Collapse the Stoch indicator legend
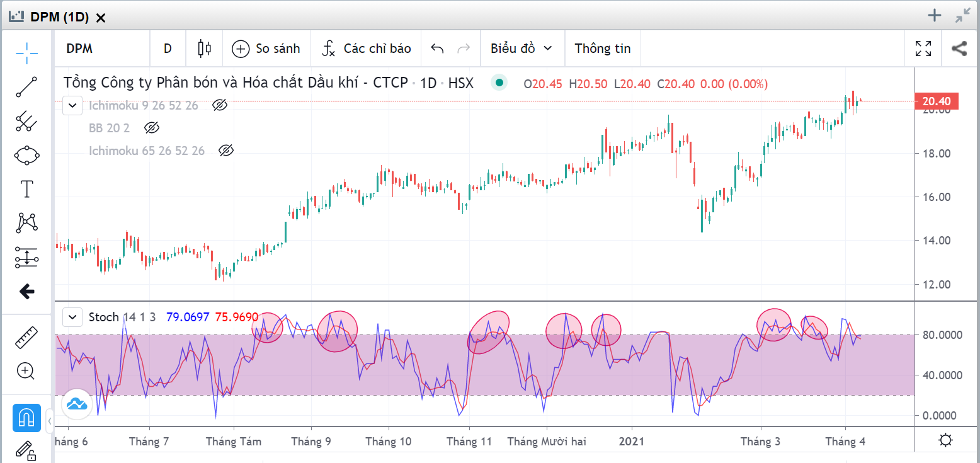The height and width of the screenshot is (463, 980). [x=74, y=317]
